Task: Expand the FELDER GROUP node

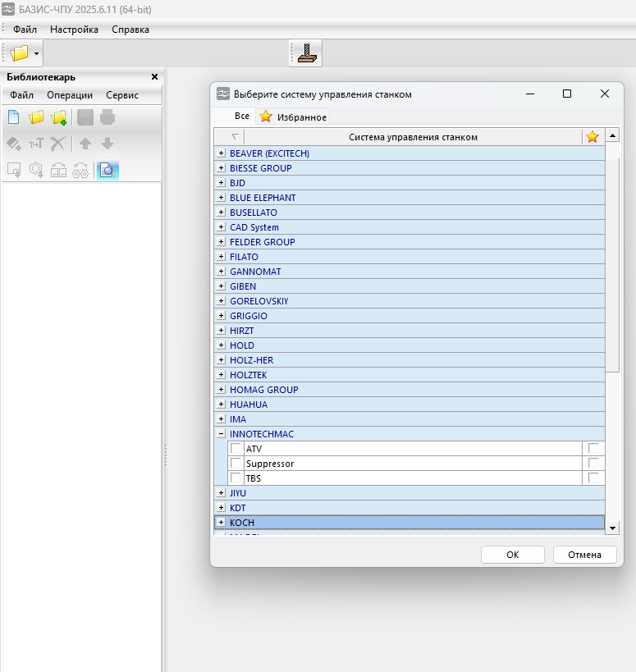Action: (x=221, y=242)
